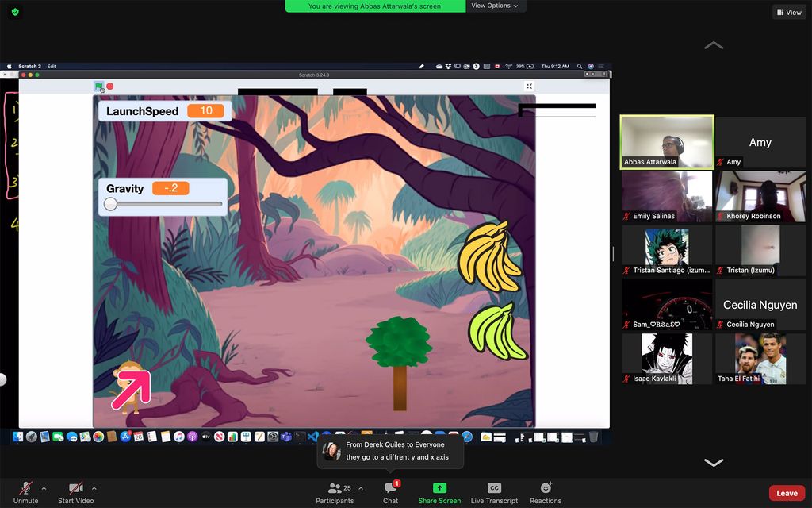This screenshot has height=508, width=812.
Task: Click the Dropbox icon in the menu bar
Action: click(448, 67)
